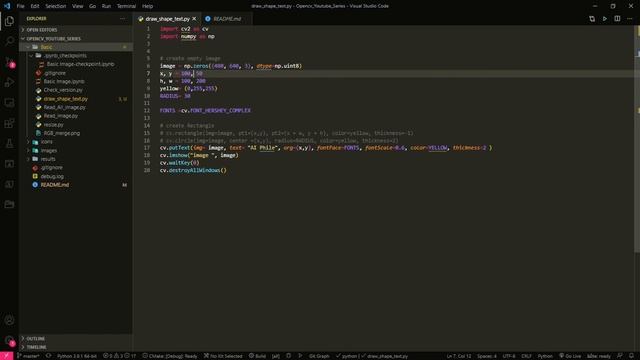This screenshot has width=640, height=360.
Task: Click the Go Live status bar item
Action: click(x=570, y=356)
